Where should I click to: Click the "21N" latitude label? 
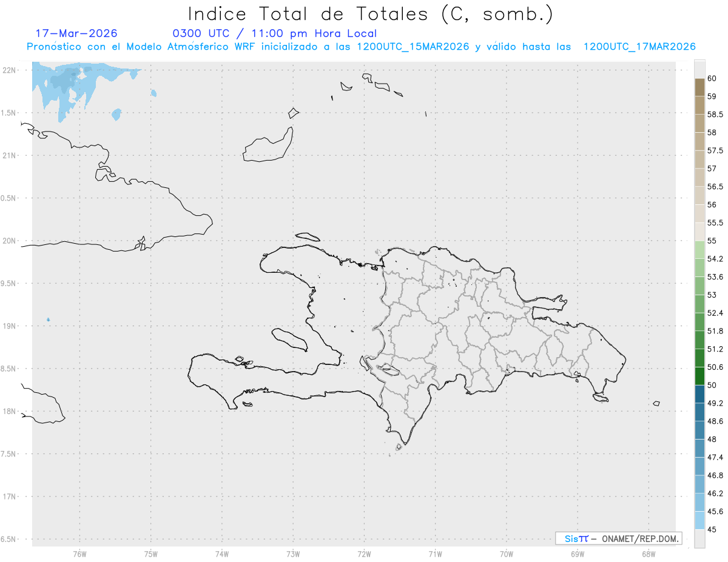pyautogui.click(x=10, y=155)
